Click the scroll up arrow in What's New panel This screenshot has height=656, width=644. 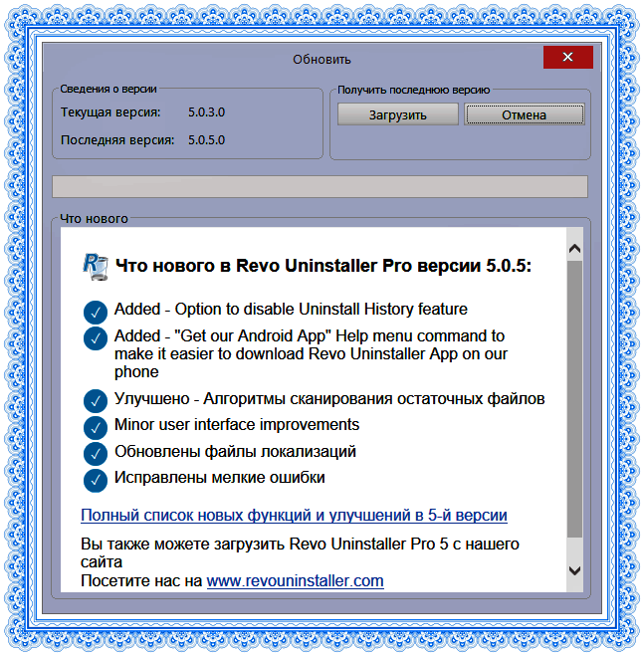click(575, 249)
